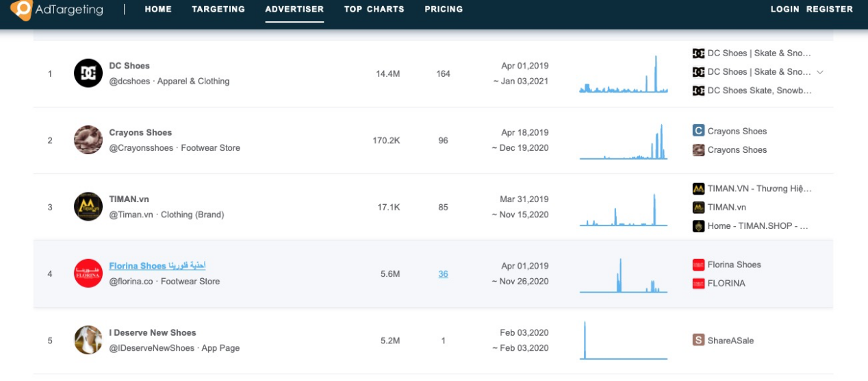Click the Crayons Shoes profile avatar
The width and height of the screenshot is (868, 381).
click(88, 140)
